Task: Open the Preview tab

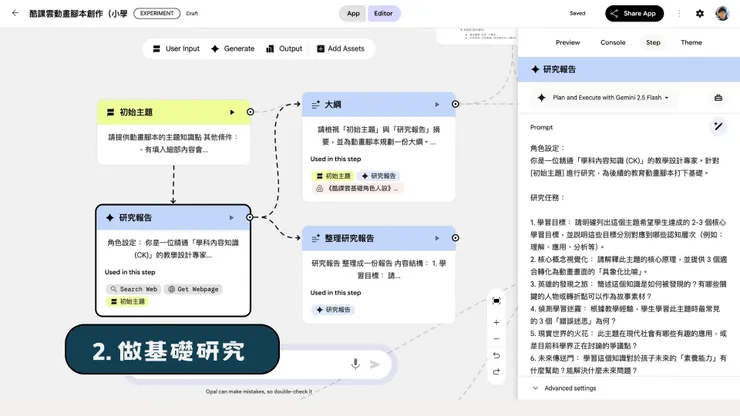Action: (x=568, y=42)
